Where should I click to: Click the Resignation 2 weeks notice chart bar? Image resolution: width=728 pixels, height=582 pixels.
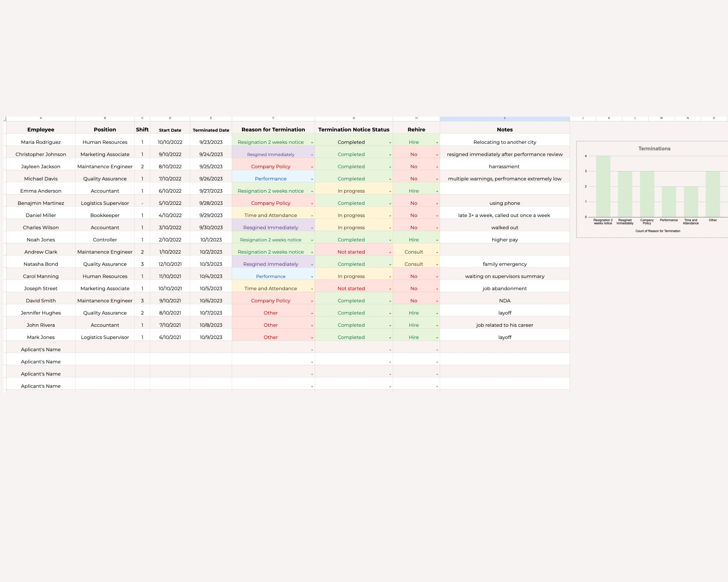tap(603, 186)
